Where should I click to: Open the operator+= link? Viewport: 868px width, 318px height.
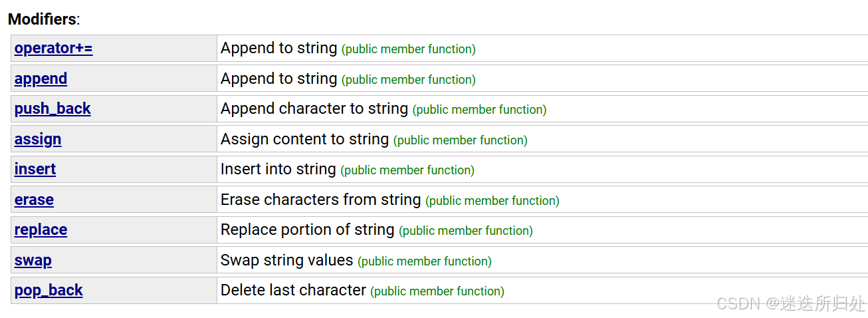point(53,49)
